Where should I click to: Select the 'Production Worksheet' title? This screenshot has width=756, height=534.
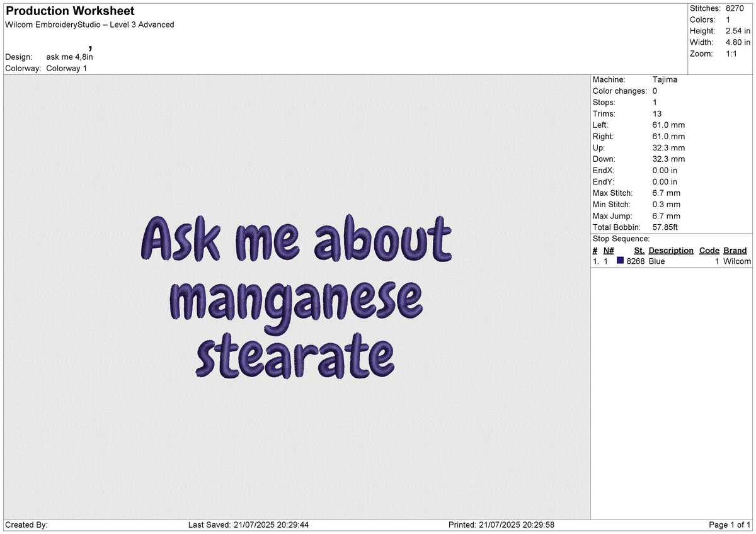pos(70,11)
